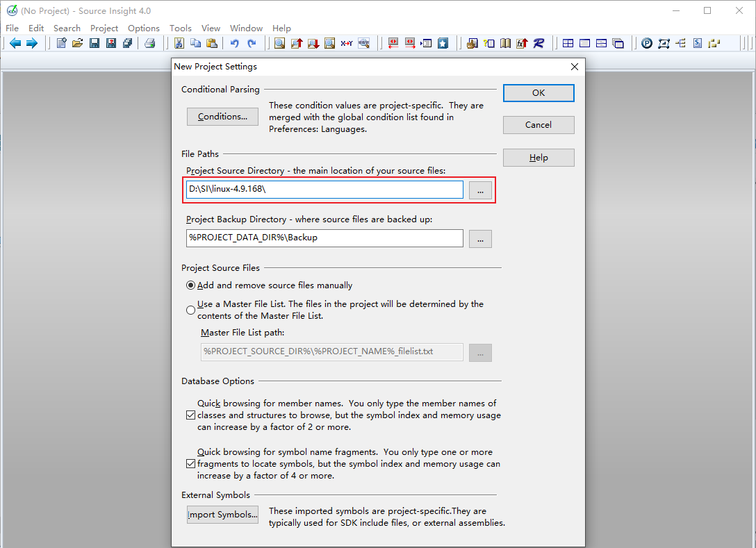Click the web search WWW icon
This screenshot has width=756, height=548.
363,43
